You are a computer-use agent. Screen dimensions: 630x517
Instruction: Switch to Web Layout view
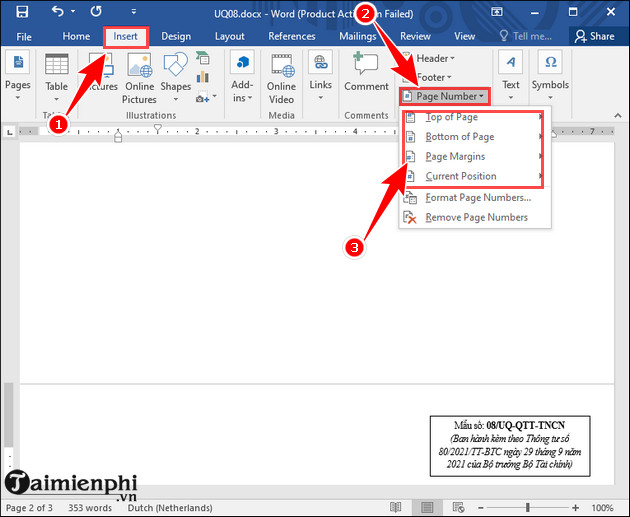[x=458, y=507]
